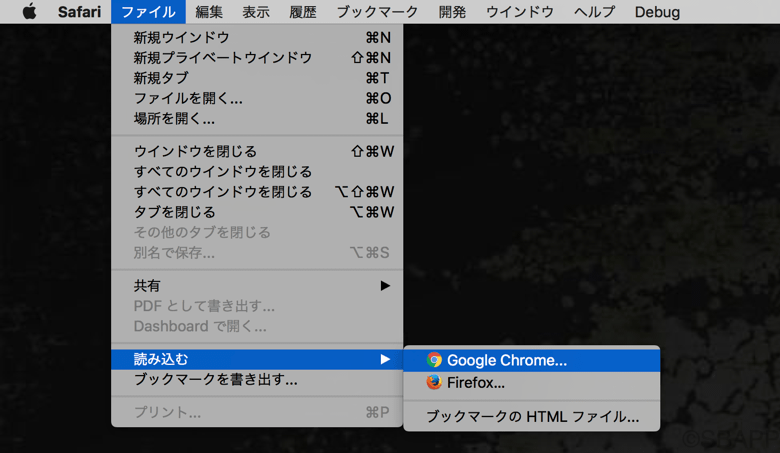Click 新規タブ to open a tab
Viewport: 780px width, 453px height.
tap(161, 78)
